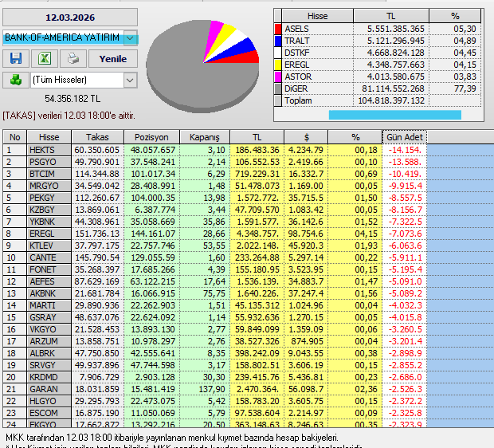This screenshot has width=494, height=448.
Task: Click the TL header in summary table
Action: pyautogui.click(x=391, y=16)
